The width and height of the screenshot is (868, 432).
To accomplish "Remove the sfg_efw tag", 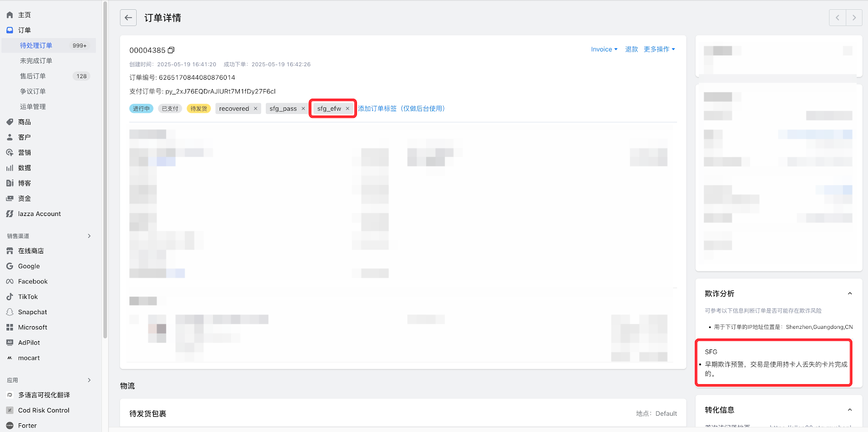I will [x=348, y=109].
